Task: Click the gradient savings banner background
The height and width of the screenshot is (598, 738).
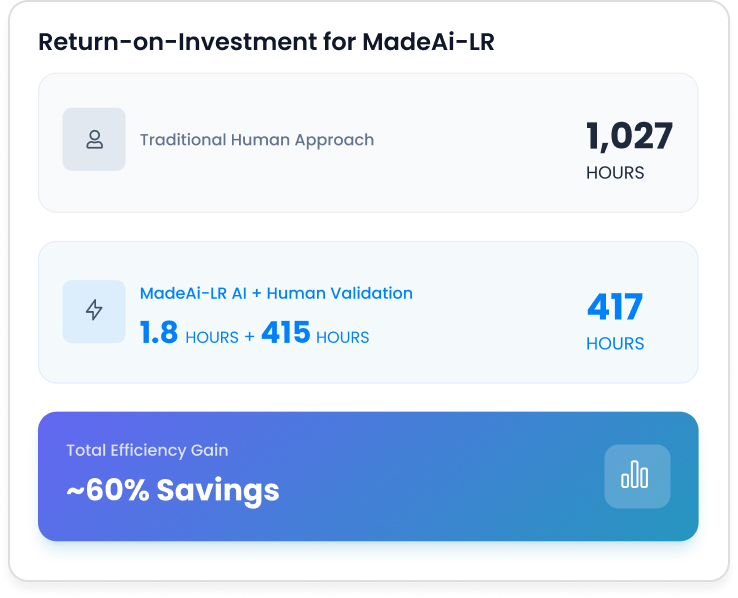Action: (368, 476)
